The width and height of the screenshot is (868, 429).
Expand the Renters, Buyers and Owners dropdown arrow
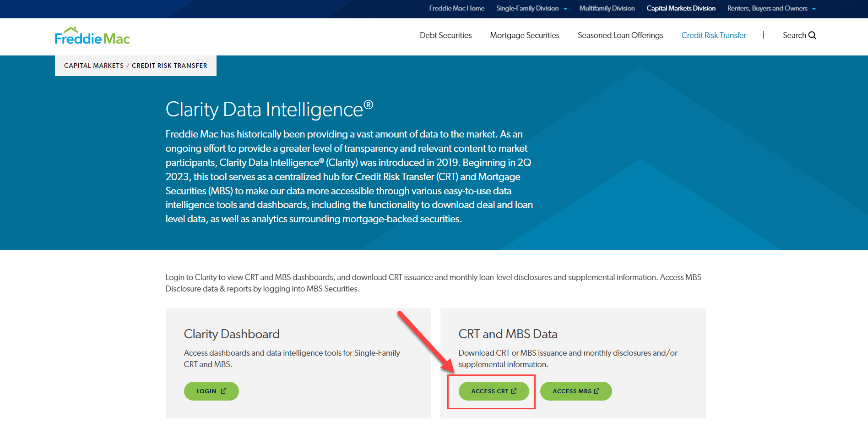[814, 9]
